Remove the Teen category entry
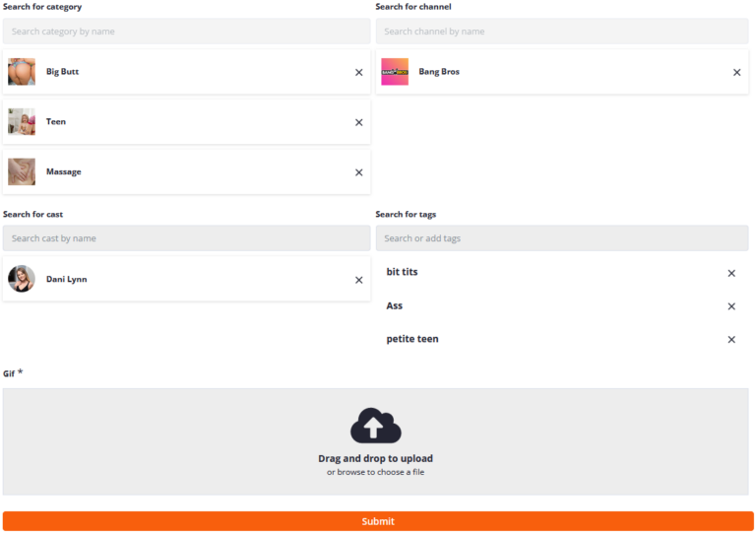The width and height of the screenshot is (756, 535). (x=358, y=122)
